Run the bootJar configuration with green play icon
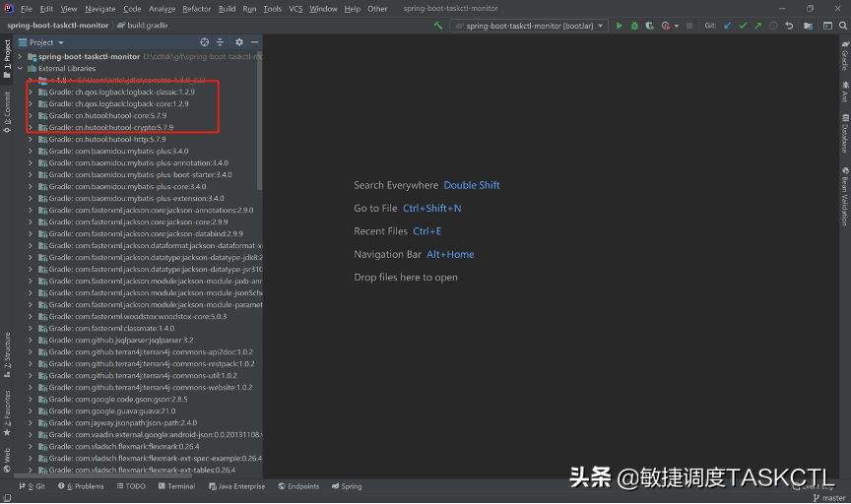The image size is (851, 504). point(620,26)
